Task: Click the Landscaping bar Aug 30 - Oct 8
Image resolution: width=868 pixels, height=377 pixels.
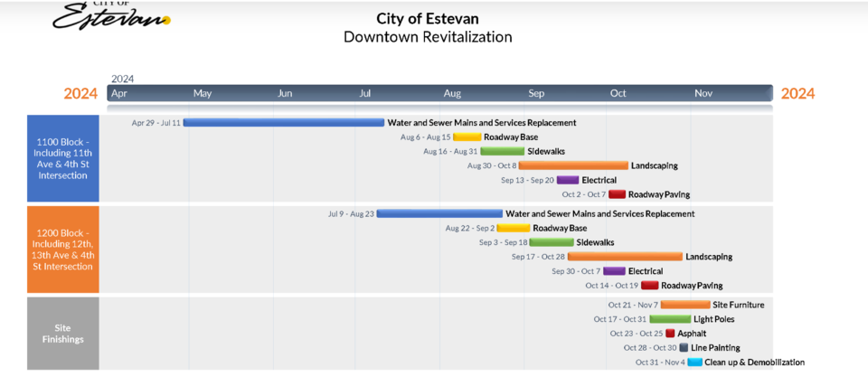Action: 573,165
